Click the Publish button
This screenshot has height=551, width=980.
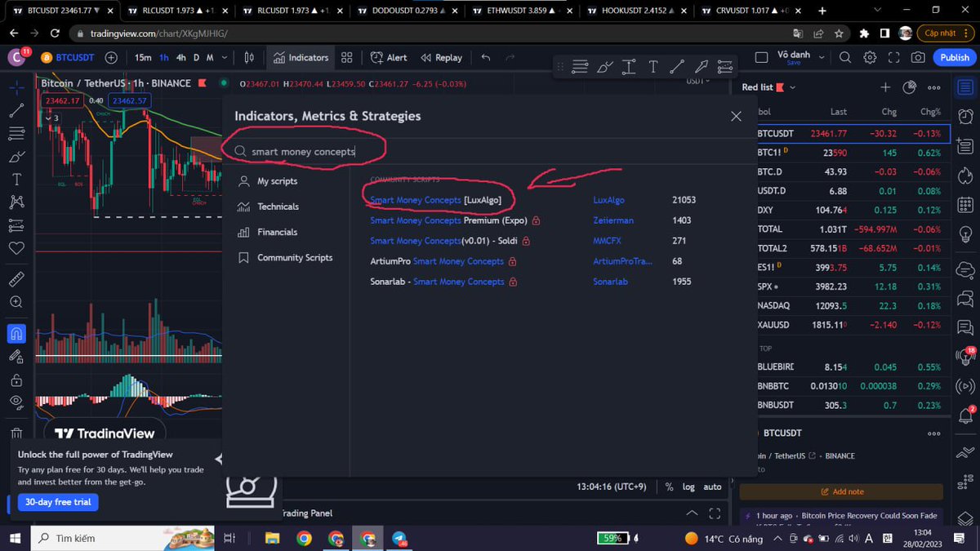[x=955, y=57]
